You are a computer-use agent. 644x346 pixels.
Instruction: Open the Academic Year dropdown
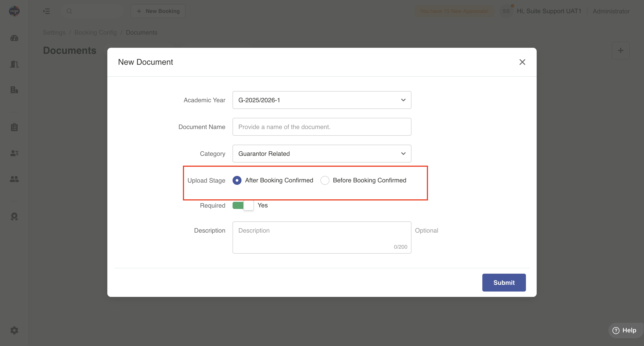pyautogui.click(x=322, y=100)
